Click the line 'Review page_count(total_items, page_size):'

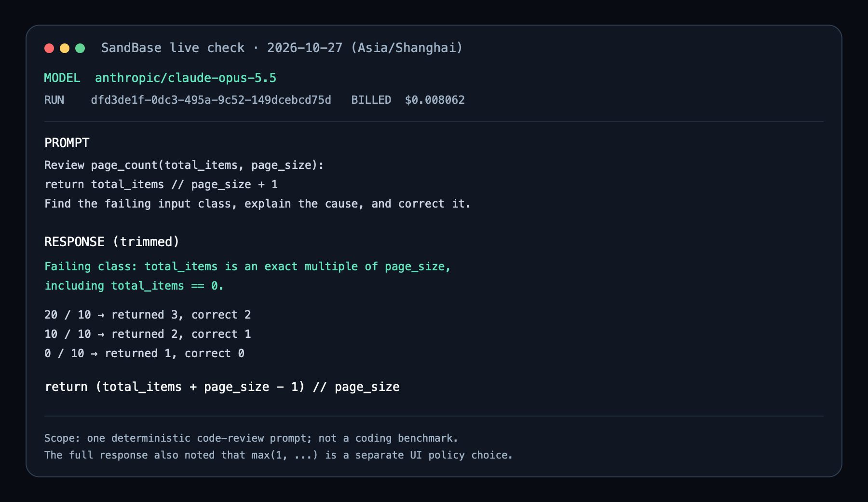tap(184, 165)
